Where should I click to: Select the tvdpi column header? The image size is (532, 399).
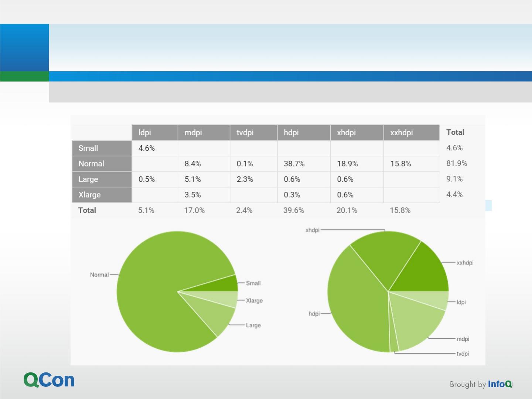click(x=253, y=133)
